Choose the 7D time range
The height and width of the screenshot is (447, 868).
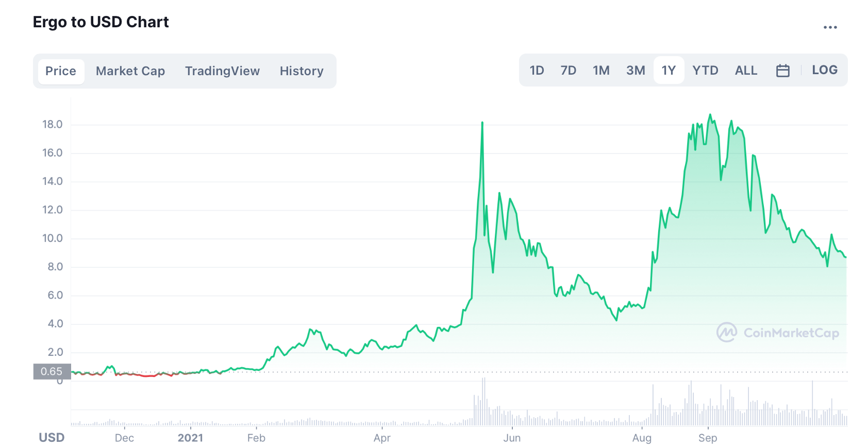pyautogui.click(x=568, y=71)
